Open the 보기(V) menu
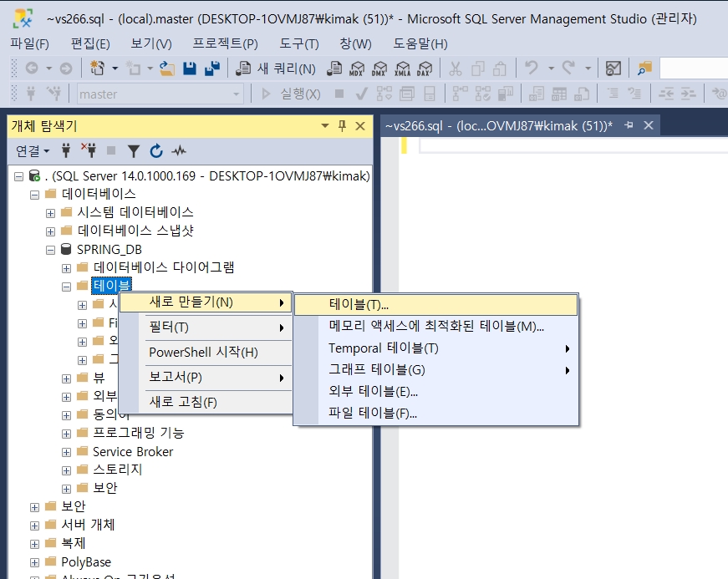 click(x=151, y=43)
